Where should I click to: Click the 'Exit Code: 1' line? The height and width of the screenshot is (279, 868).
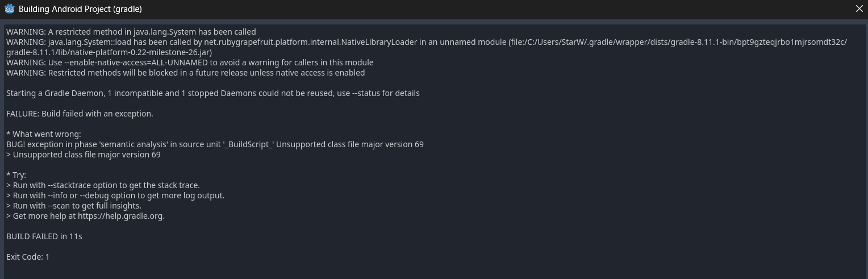point(28,257)
